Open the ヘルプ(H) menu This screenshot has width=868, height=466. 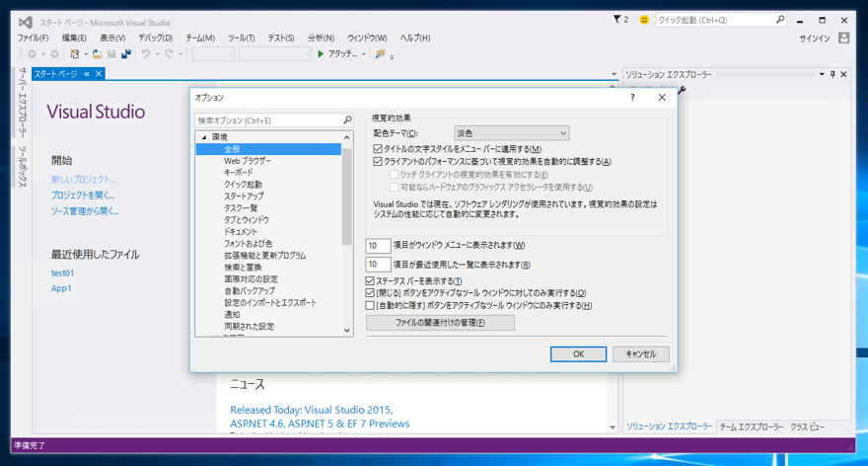click(415, 38)
